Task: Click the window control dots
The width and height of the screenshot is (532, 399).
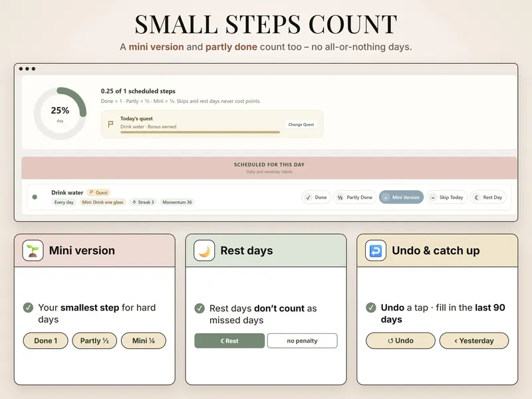Action: click(x=27, y=69)
